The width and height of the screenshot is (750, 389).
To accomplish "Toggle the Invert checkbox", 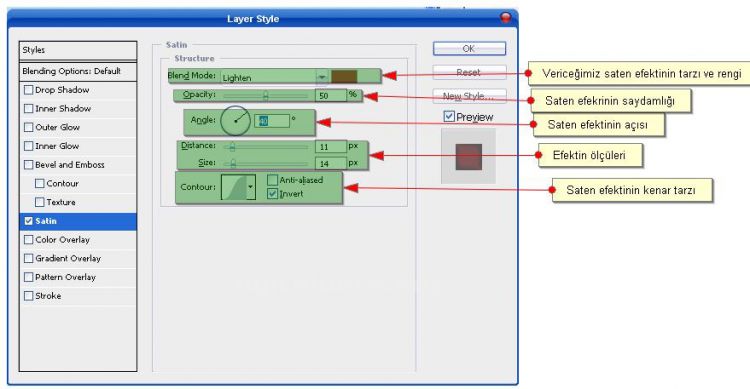I will [x=273, y=194].
